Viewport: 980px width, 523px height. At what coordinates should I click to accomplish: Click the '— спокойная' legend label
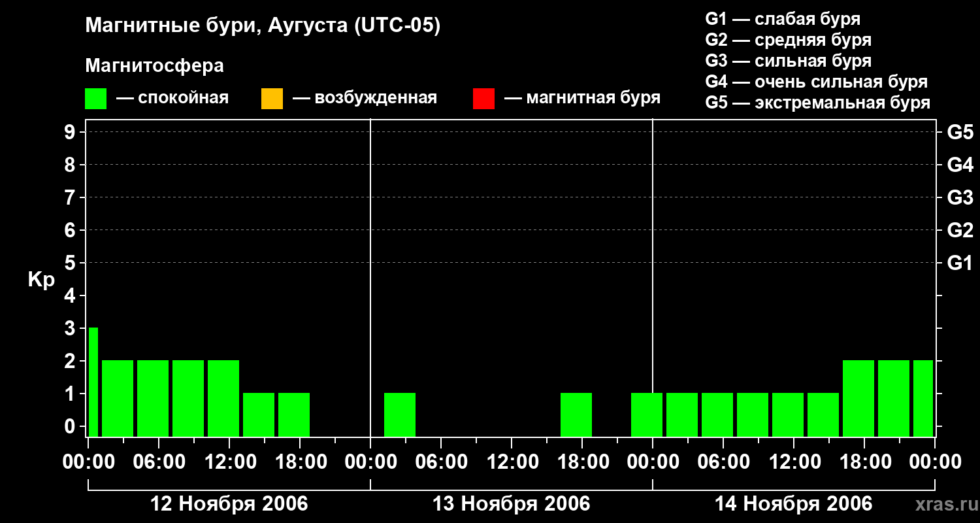[x=172, y=99]
